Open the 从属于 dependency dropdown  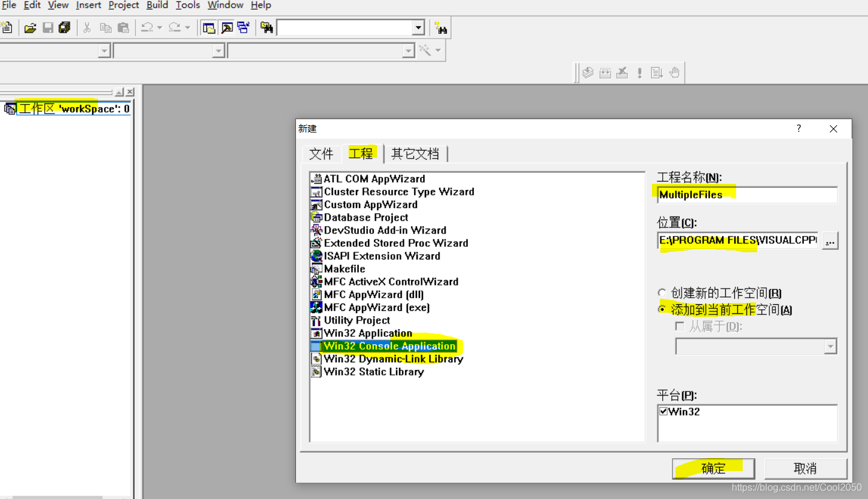830,347
